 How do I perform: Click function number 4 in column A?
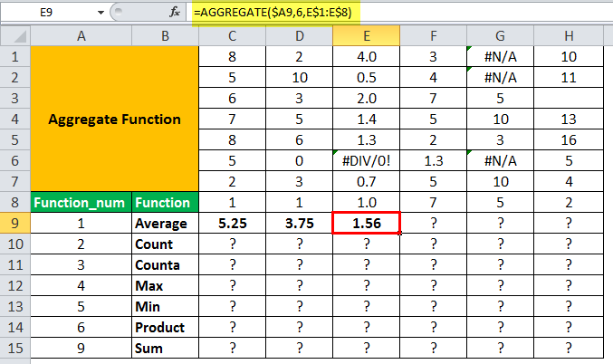(x=81, y=286)
